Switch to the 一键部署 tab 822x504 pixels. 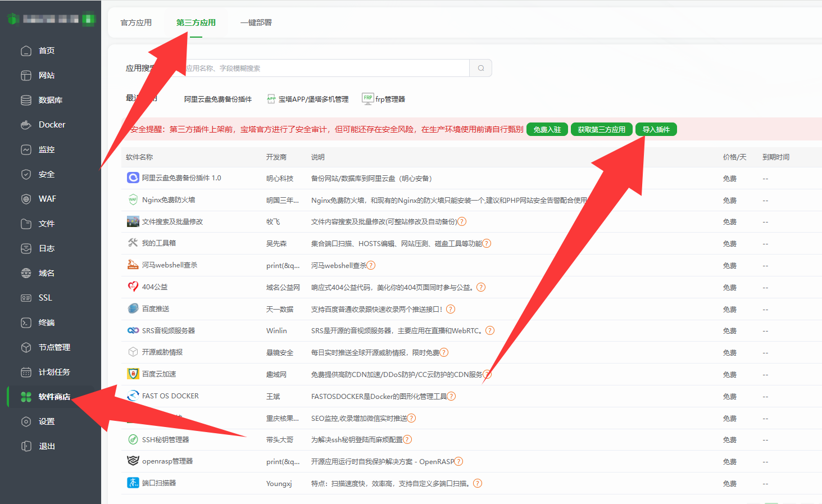[x=256, y=22]
